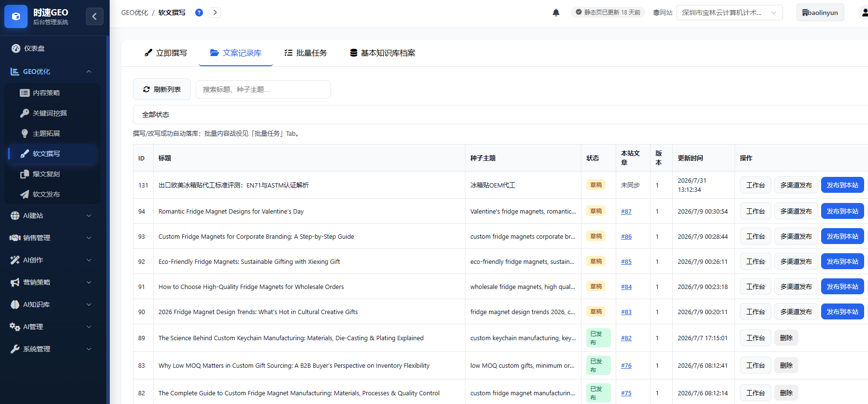Open the site selector dropdown 深圳市宝林云计算机
This screenshot has height=404, width=868.
coord(730,13)
